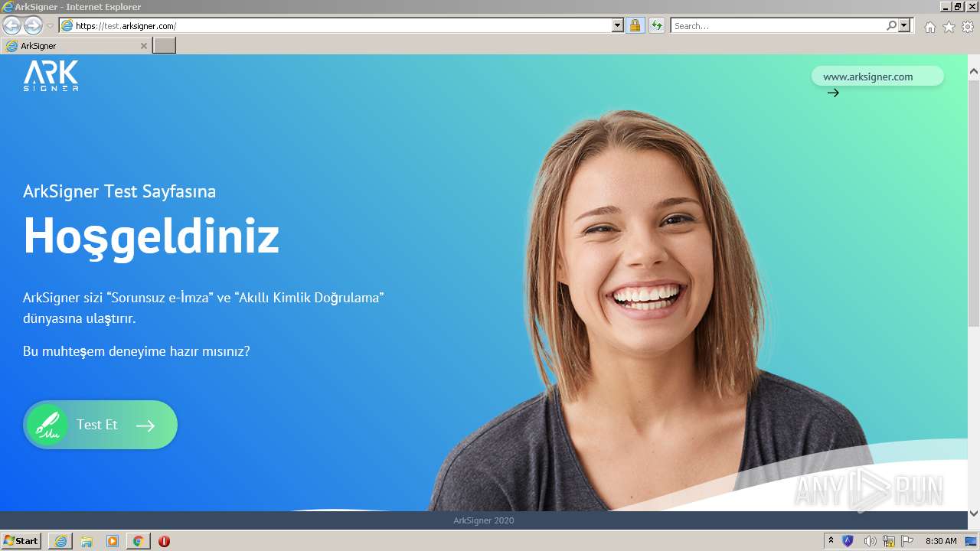Click 'Bu muhteşem deneyime hazır mısınız?' text
Image resolution: width=980 pixels, height=551 pixels.
pos(136,351)
